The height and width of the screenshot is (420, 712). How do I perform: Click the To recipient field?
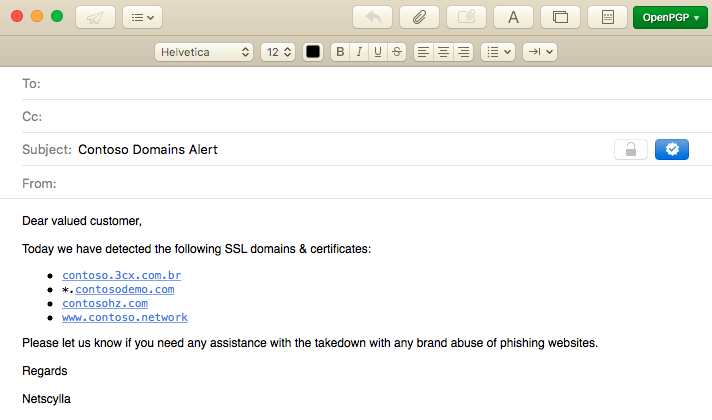pyautogui.click(x=367, y=84)
